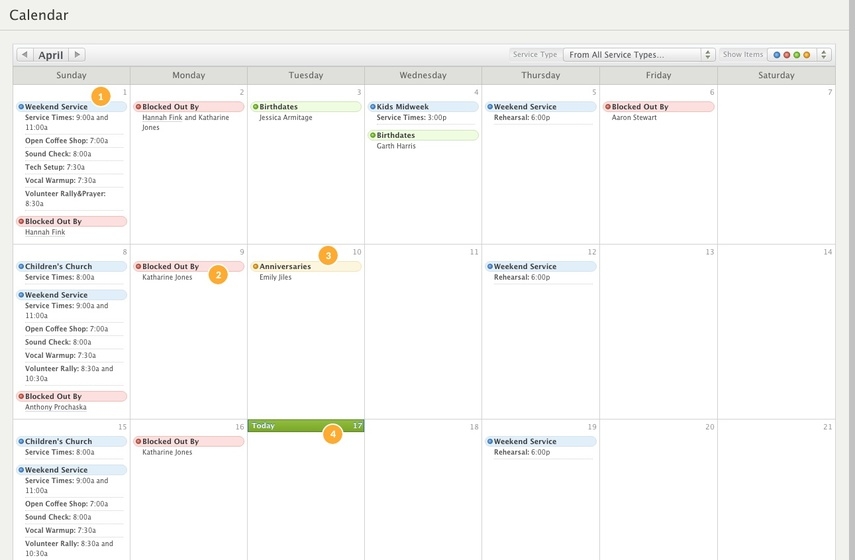Select Friday the 13th day cell
The height and width of the screenshot is (560, 855).
659,332
